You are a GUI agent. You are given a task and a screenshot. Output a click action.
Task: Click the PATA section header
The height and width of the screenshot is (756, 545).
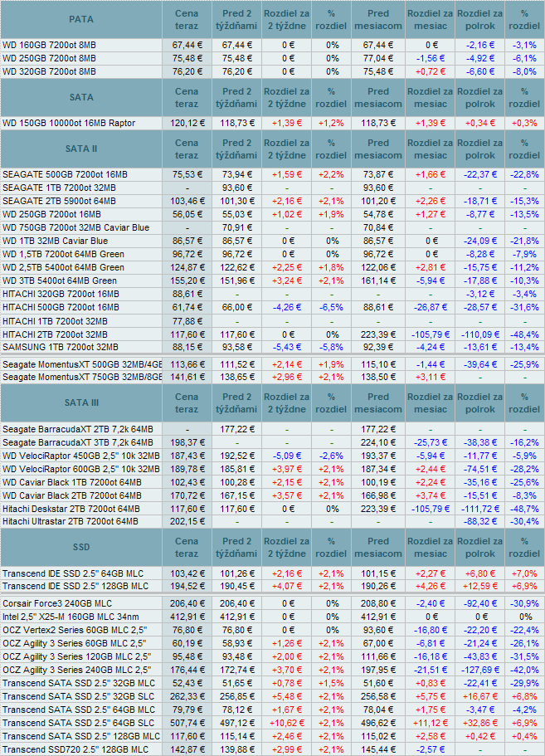[81, 19]
